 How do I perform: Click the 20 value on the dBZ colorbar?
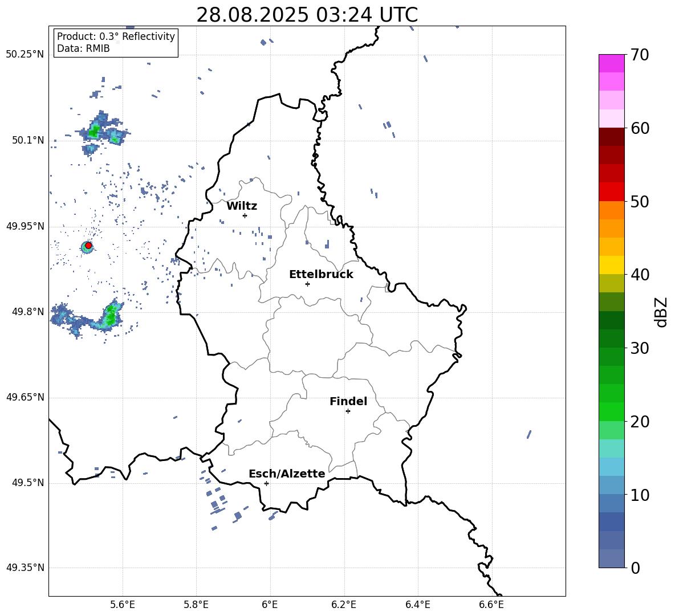[x=640, y=422]
